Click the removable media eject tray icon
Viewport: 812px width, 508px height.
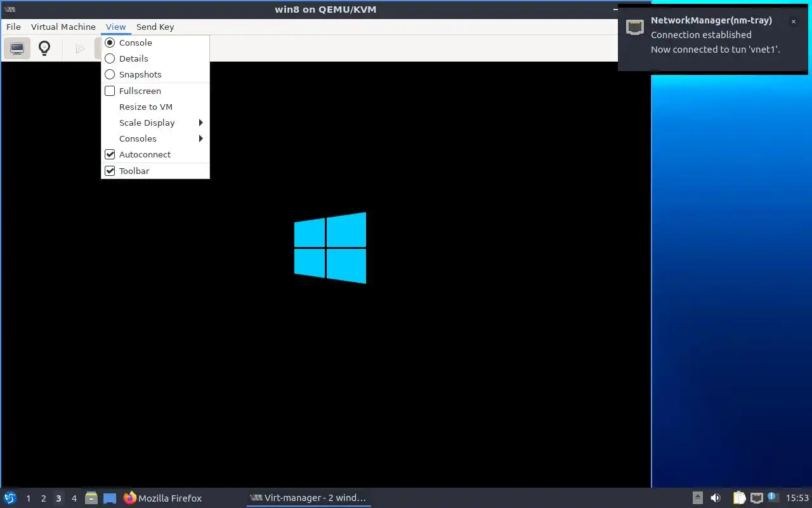697,498
